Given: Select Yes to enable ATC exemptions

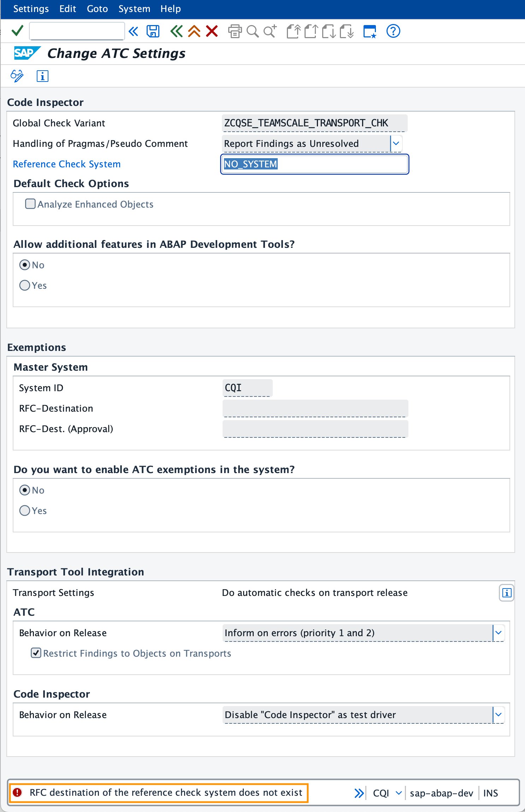Looking at the screenshot, I should click(x=25, y=511).
